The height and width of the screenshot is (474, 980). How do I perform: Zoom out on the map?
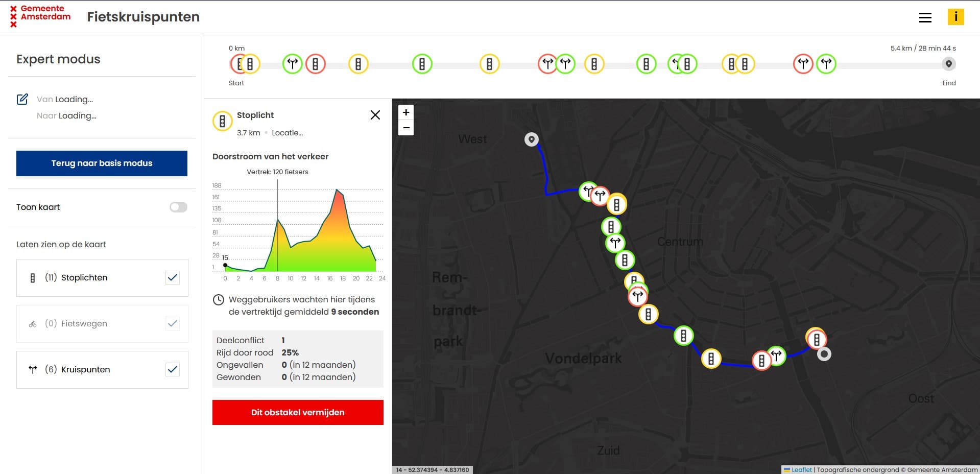click(406, 128)
